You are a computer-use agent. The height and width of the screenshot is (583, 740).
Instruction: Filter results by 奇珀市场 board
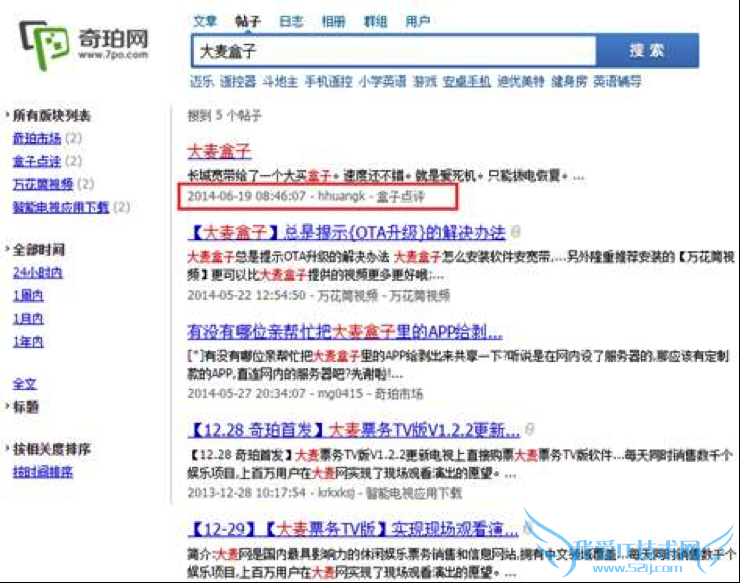[x=37, y=138]
